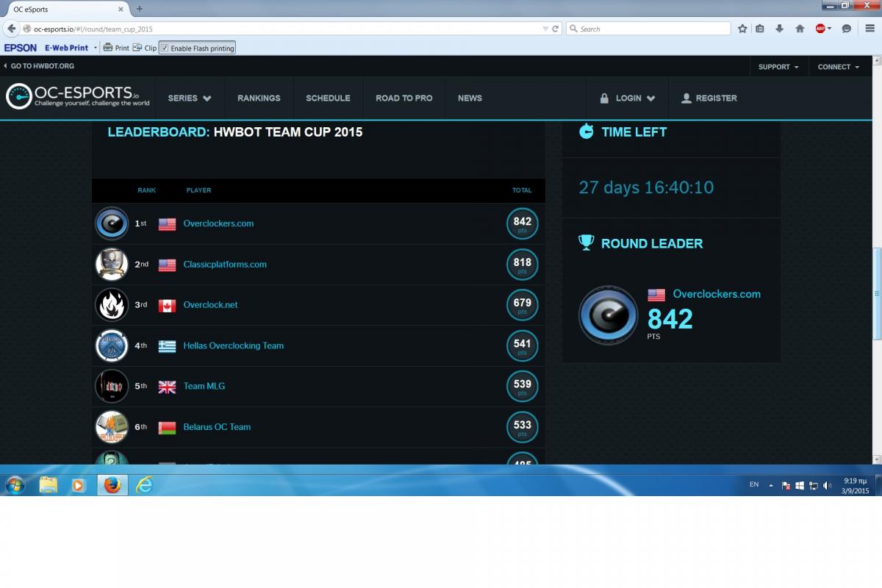Click the Adblock Plus ABP icon

820,29
